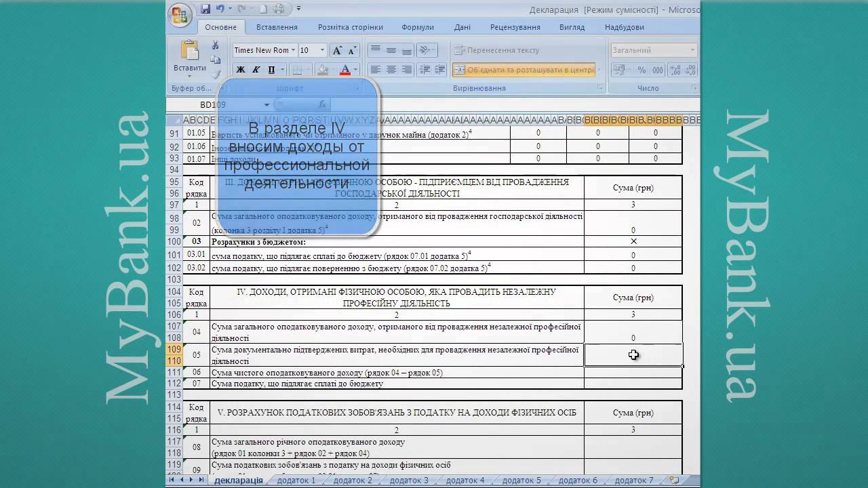Go to last sheet navigation arrow
Image resolution: width=868 pixels, height=488 pixels.
[201, 480]
